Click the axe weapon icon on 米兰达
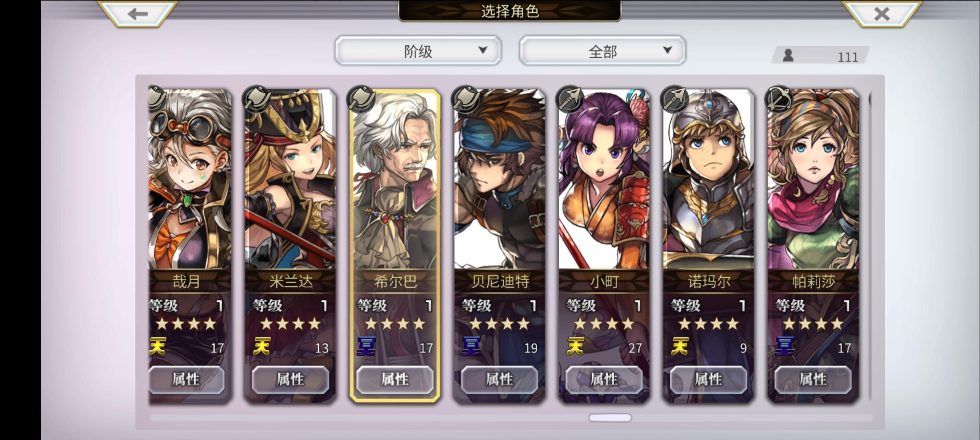 pos(257,99)
